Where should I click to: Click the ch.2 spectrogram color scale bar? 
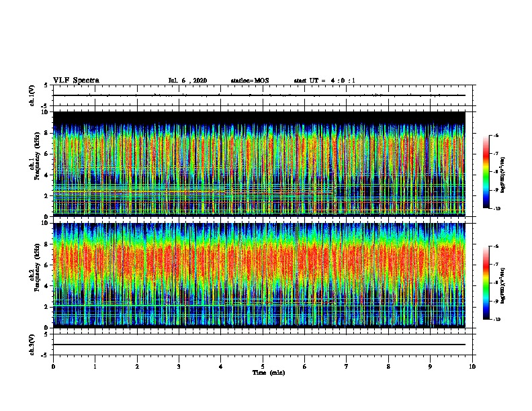[x=486, y=283]
